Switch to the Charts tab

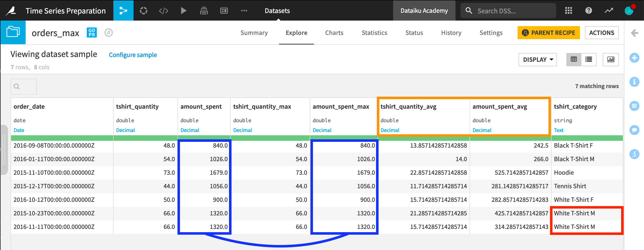pyautogui.click(x=334, y=33)
